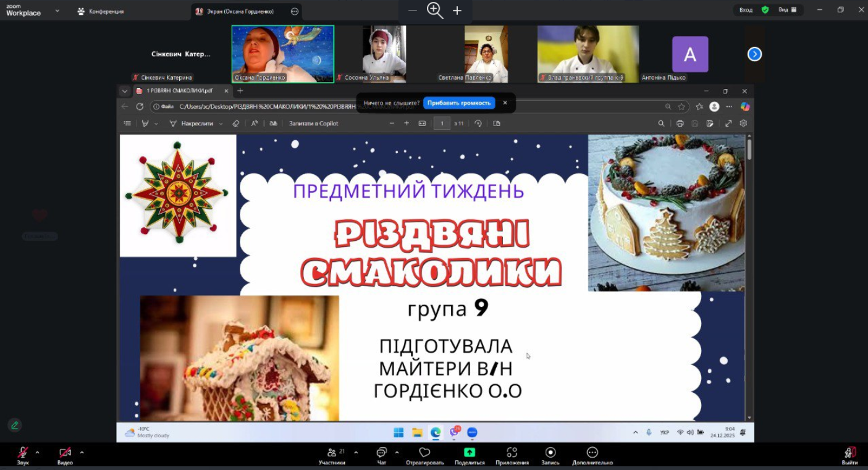Open the Конференция tab

[x=101, y=11]
